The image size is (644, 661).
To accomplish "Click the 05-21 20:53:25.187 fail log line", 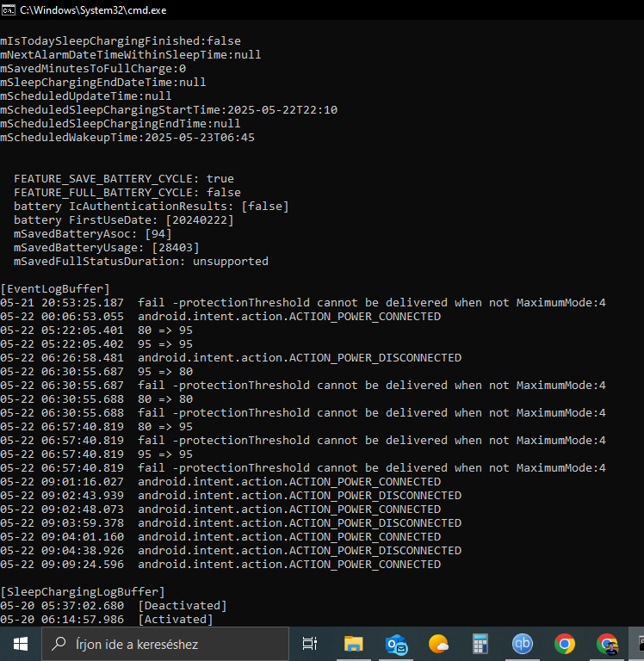I will coord(303,303).
